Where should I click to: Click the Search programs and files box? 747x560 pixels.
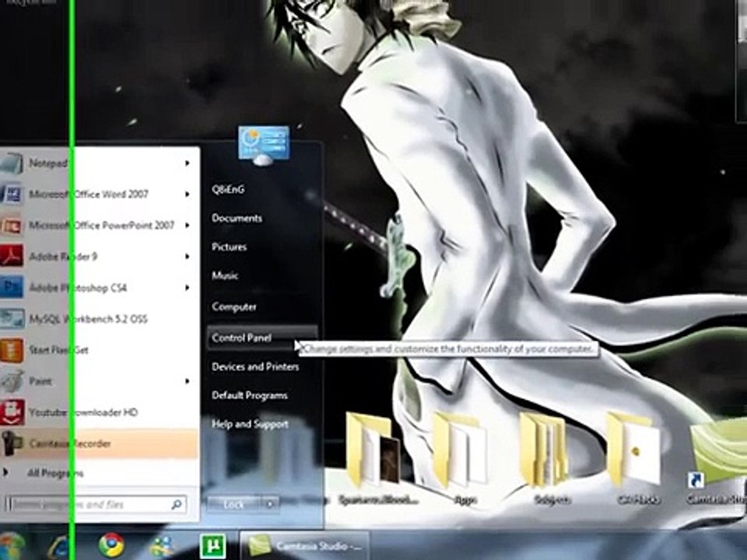click(96, 504)
